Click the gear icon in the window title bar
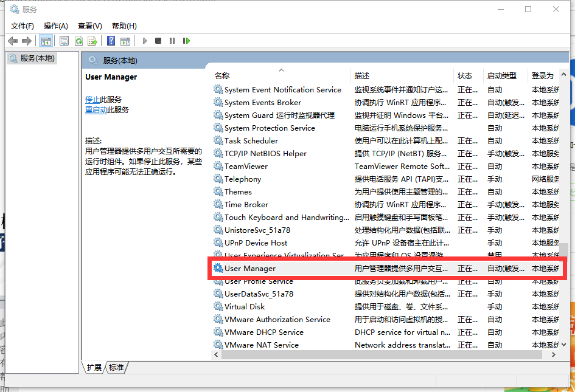 (15, 9)
